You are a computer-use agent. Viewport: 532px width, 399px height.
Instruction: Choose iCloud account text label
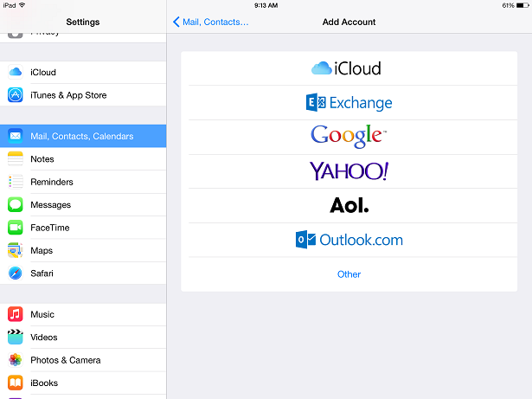[x=357, y=68]
